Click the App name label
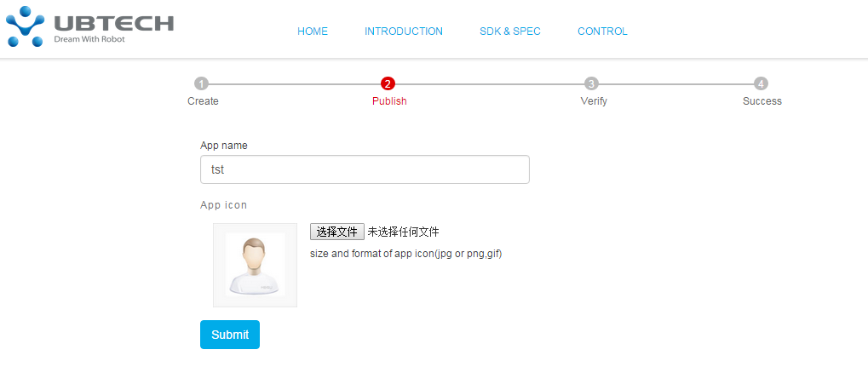 224,146
